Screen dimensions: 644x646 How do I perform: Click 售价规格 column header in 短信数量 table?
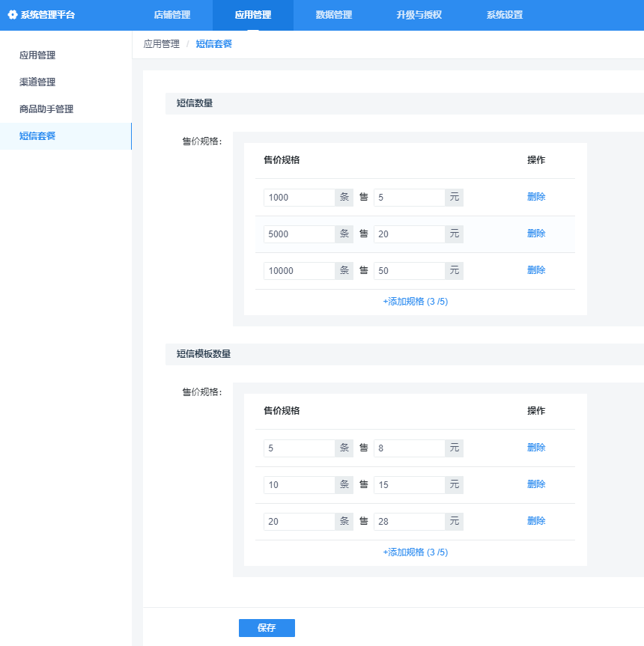click(282, 160)
